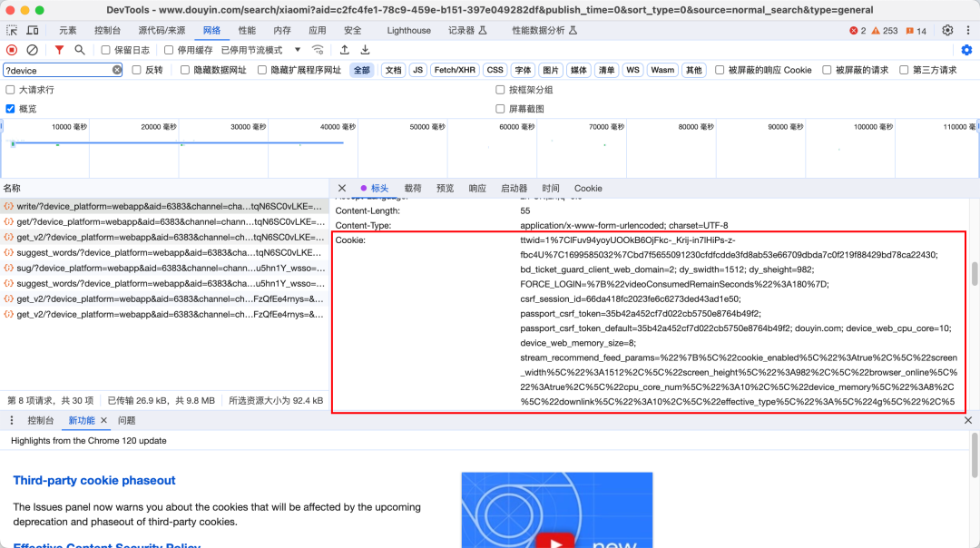Close the 新功能 drawer tab

(103, 421)
